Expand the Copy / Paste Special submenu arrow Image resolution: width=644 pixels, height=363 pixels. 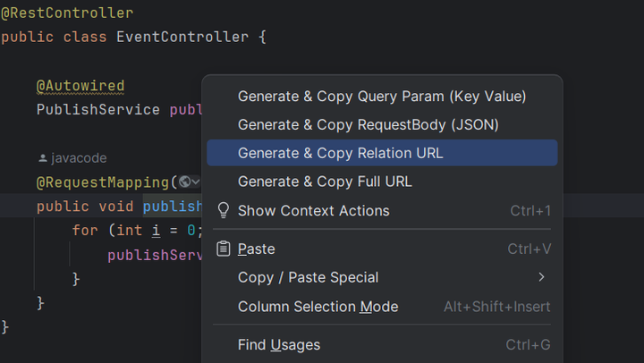(x=542, y=277)
